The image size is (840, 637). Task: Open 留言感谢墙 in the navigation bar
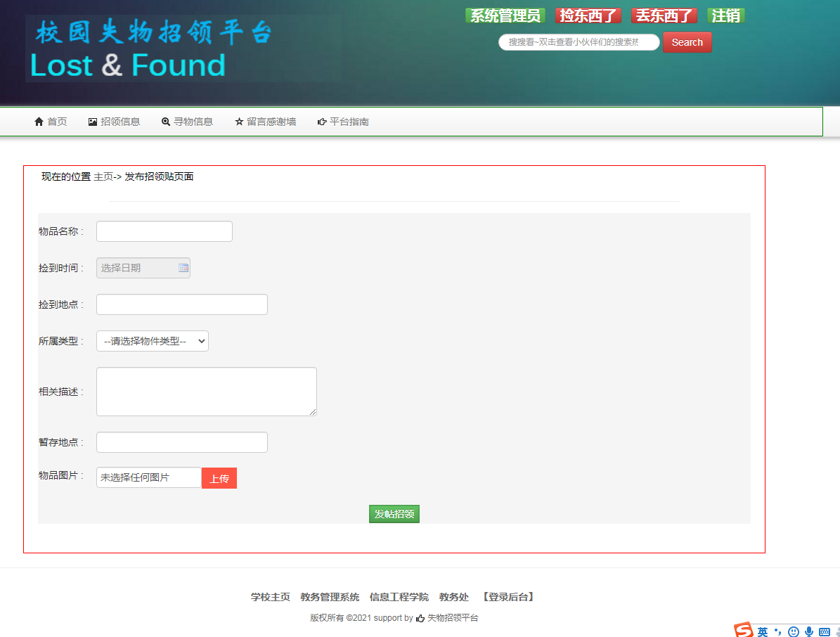(265, 122)
